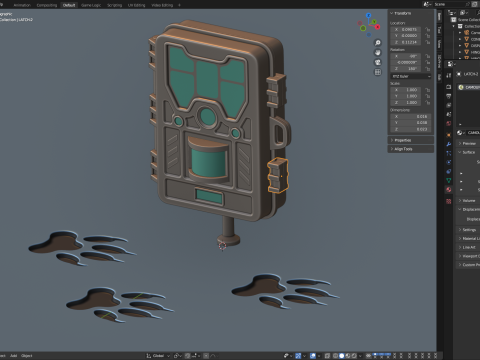This screenshot has height=360, width=480.
Task: Open the View Layer properties tab
Action: coord(449,105)
